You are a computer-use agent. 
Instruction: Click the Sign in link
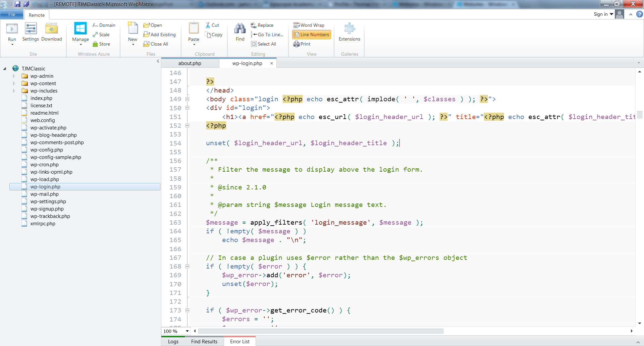[x=601, y=14]
